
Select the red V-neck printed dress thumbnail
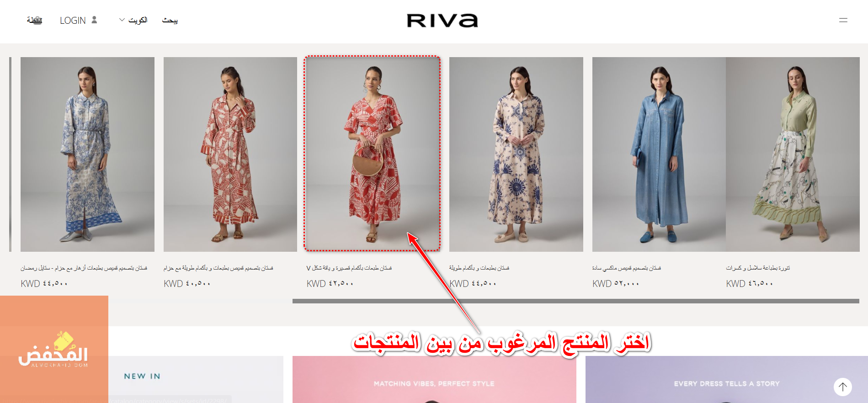point(373,154)
